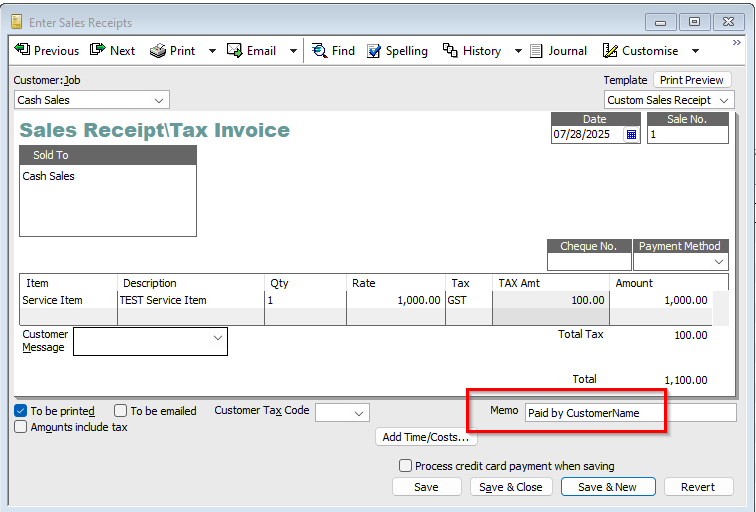The image size is (756, 512).
Task: Click the TAX Amt cell showing 100.00
Action: [x=551, y=300]
